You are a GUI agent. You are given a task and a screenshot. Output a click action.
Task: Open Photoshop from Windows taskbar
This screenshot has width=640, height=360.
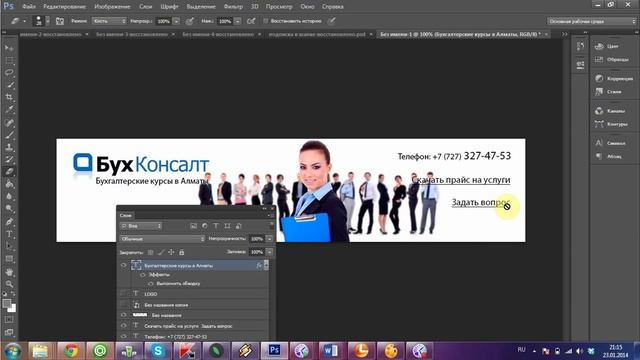click(274, 351)
